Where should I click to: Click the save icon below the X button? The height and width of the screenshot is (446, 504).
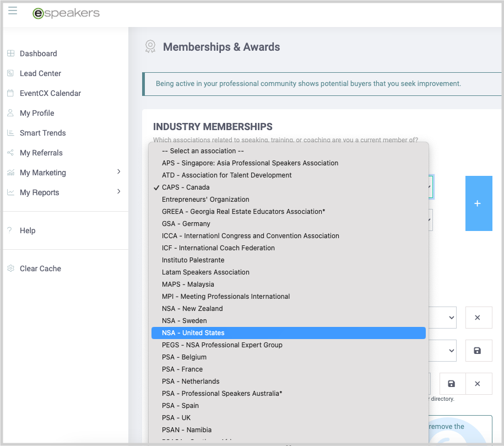479,351
